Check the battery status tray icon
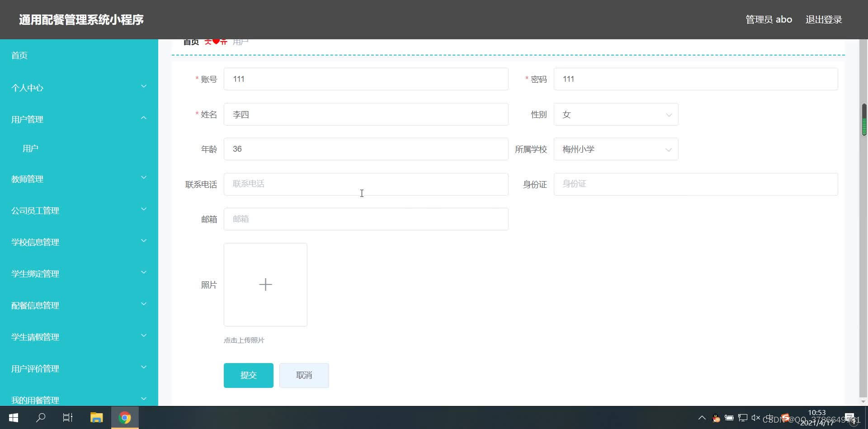Viewport: 868px width, 429px height. click(x=729, y=418)
